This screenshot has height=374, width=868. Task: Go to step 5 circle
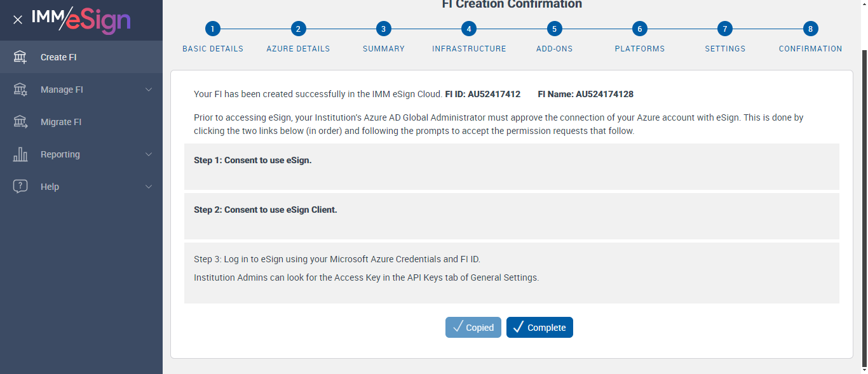pos(554,29)
